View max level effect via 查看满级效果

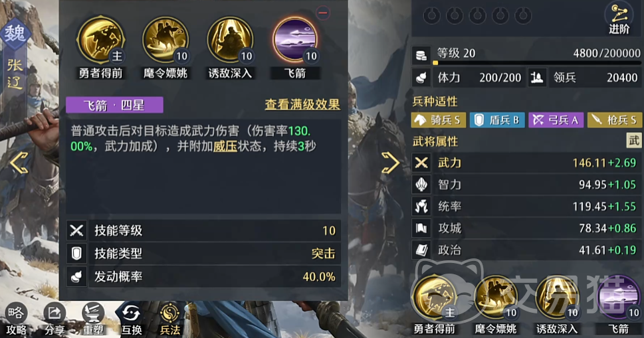pos(302,105)
